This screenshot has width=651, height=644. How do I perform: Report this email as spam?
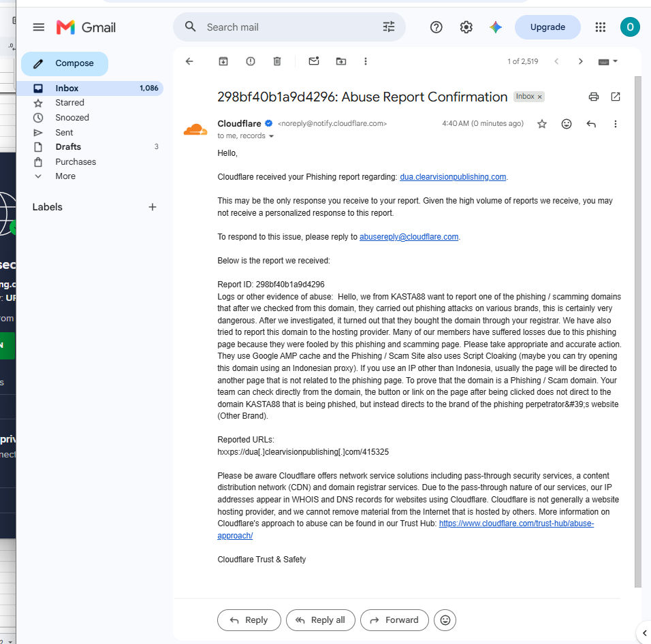click(251, 61)
